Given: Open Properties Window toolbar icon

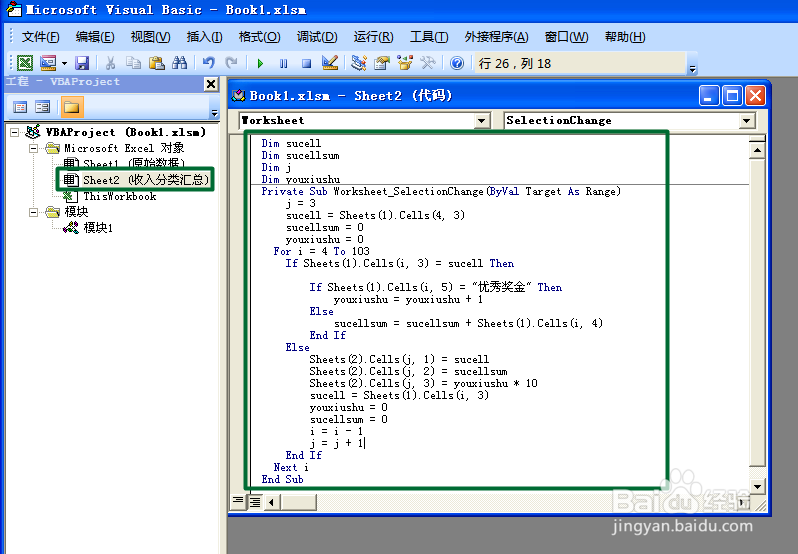Looking at the screenshot, I should tap(382, 63).
